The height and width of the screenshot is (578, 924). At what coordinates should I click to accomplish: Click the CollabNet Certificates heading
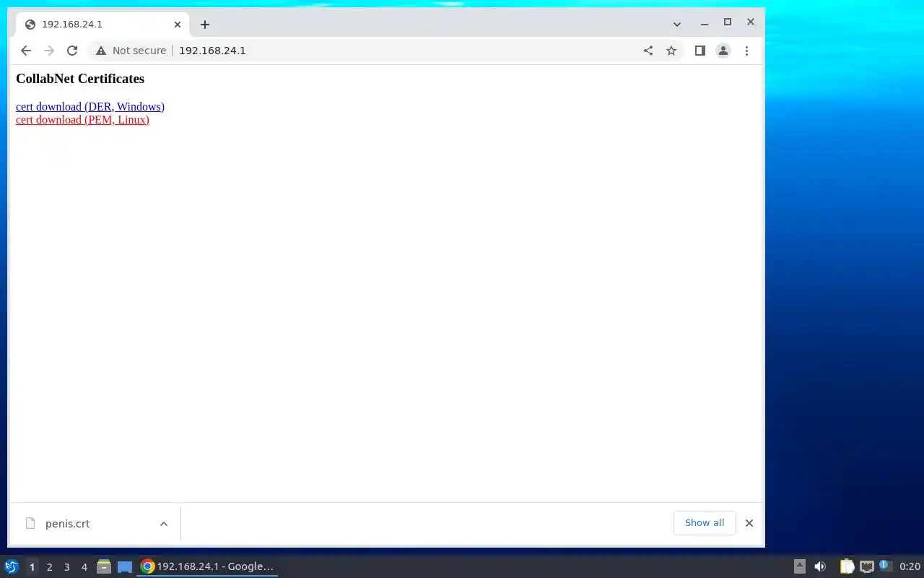pyautogui.click(x=80, y=79)
